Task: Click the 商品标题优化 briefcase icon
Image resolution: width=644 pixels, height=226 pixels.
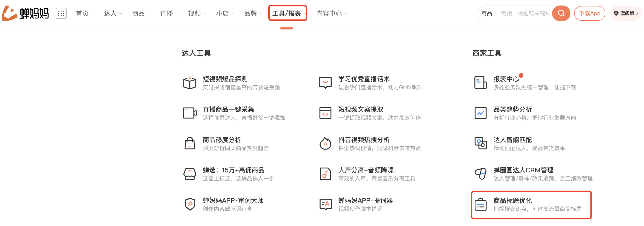Action: (481, 204)
